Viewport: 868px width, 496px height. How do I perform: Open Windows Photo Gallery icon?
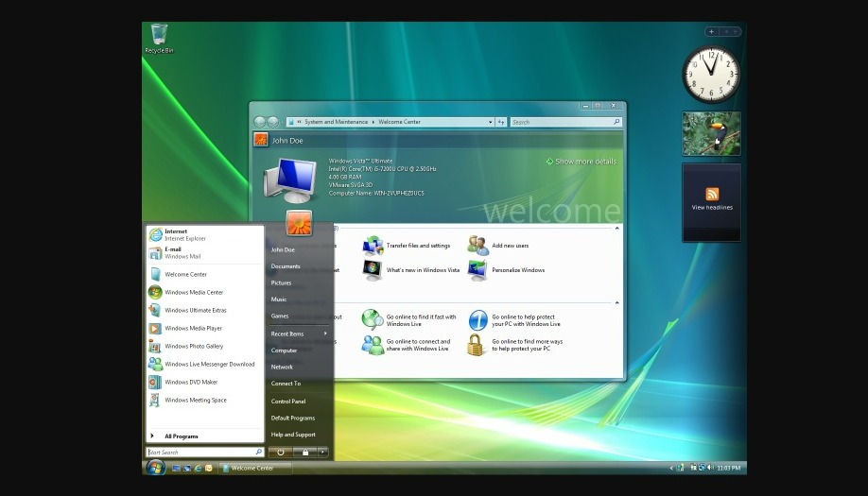point(155,346)
